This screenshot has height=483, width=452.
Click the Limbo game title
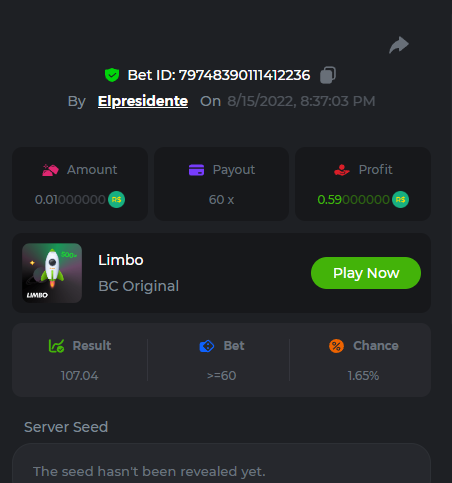(121, 260)
